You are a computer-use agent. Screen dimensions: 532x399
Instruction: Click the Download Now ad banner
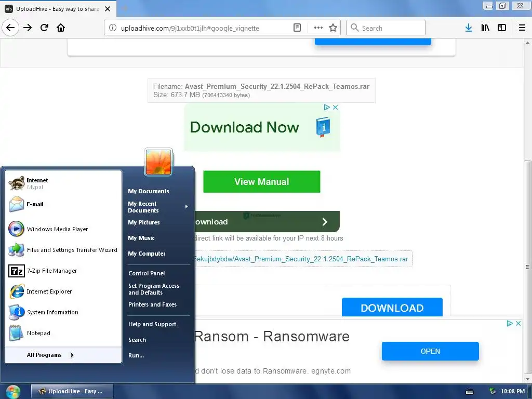[x=262, y=127]
